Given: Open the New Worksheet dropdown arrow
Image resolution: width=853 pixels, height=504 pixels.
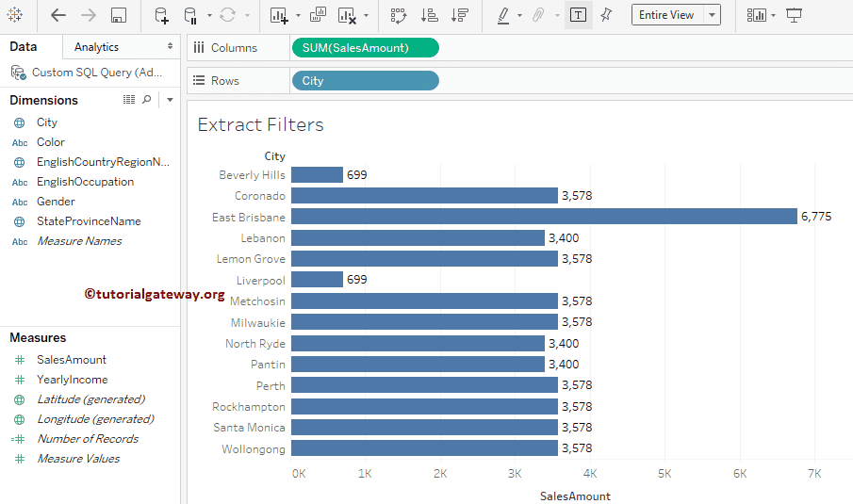Looking at the screenshot, I should (298, 16).
